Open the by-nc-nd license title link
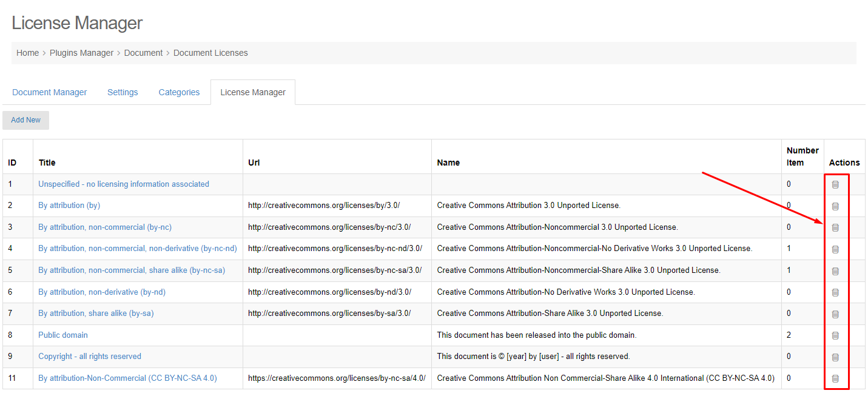Screen dimensions: 868x396 point(138,248)
